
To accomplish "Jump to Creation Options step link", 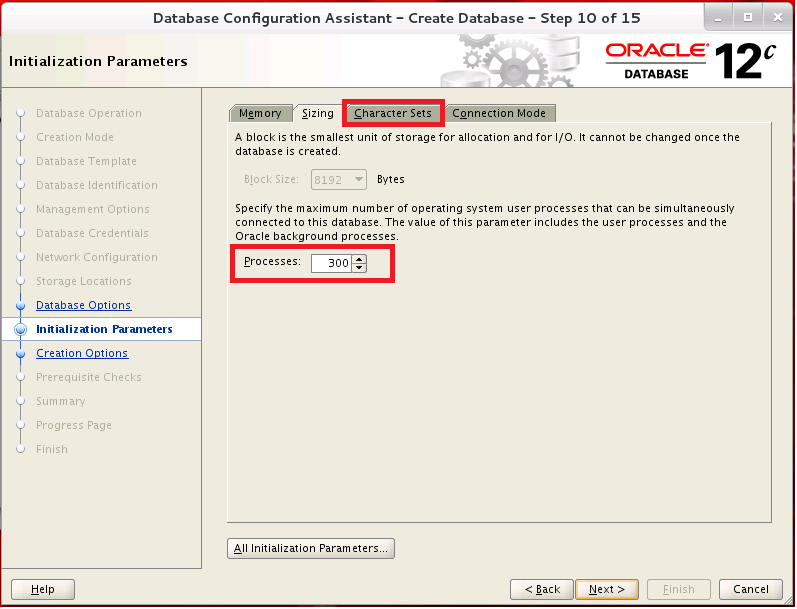I will pyautogui.click(x=82, y=353).
